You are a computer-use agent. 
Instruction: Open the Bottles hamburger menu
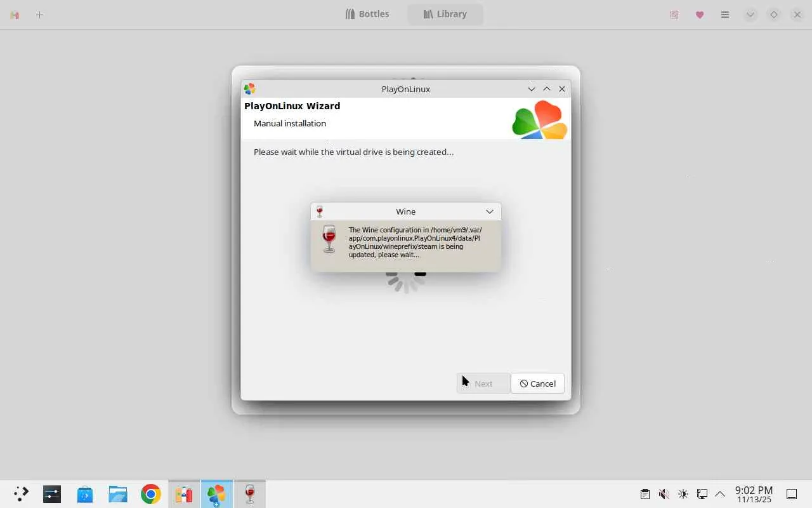point(725,15)
